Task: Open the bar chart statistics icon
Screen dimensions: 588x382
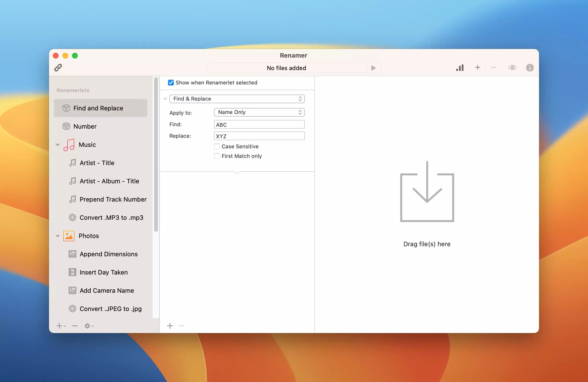Action: (x=460, y=68)
